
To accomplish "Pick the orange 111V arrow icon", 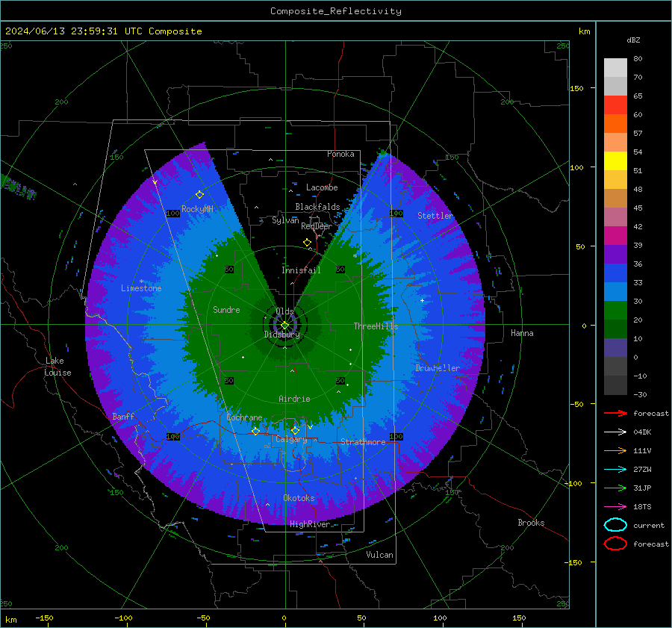I will coord(615,450).
